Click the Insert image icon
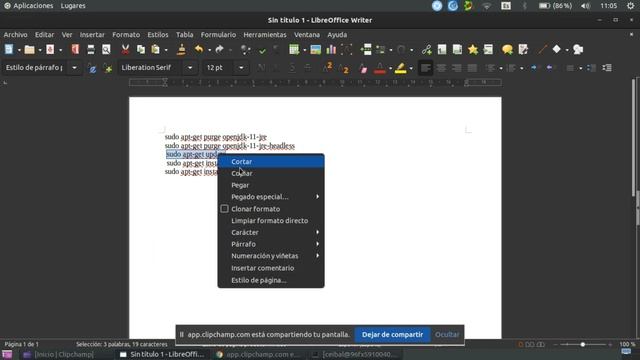The image size is (640, 360). pos(316,49)
